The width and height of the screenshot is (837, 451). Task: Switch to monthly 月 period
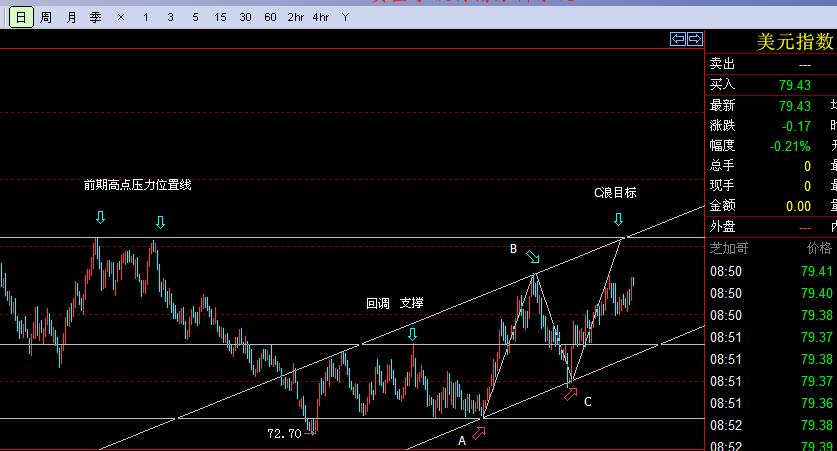tap(71, 18)
